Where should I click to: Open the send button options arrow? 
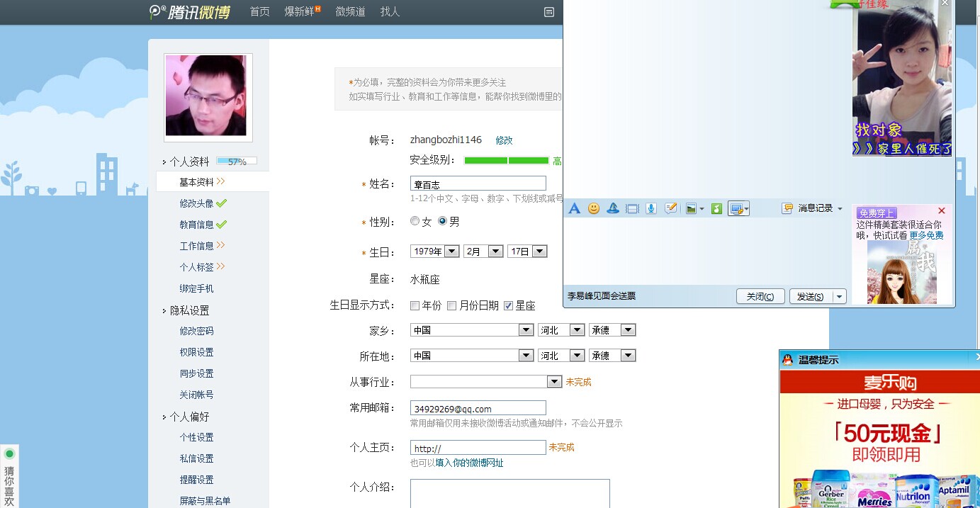[x=840, y=297]
